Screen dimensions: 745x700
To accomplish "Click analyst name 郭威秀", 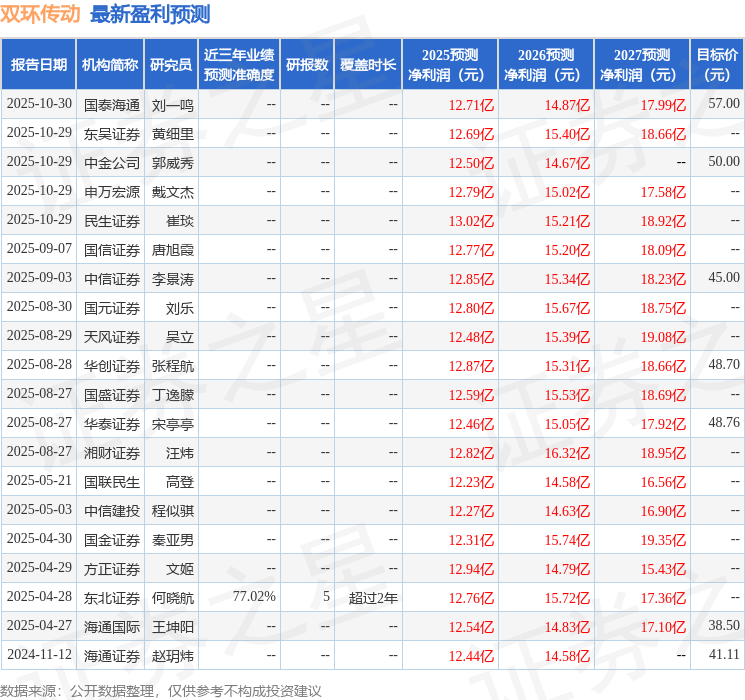I will click(x=172, y=163).
